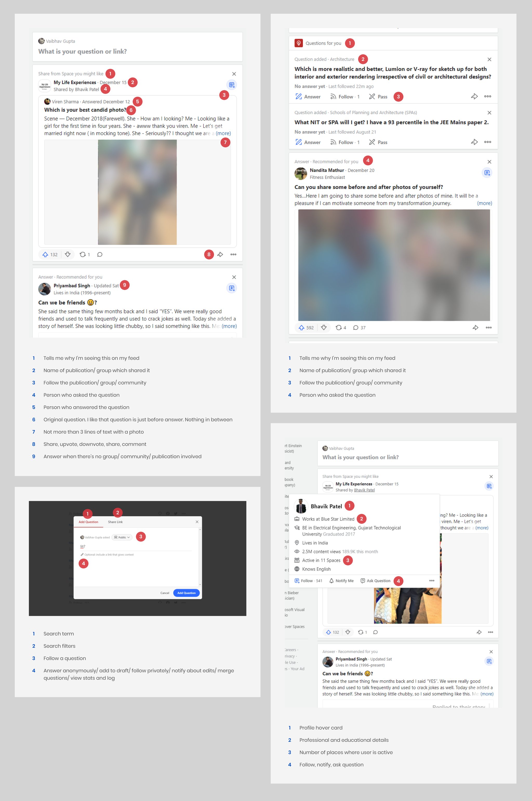Screen dimensions: 532x801
Task: Click the pencil Answer icon on the NIT or SPA question
Action: tap(298, 142)
